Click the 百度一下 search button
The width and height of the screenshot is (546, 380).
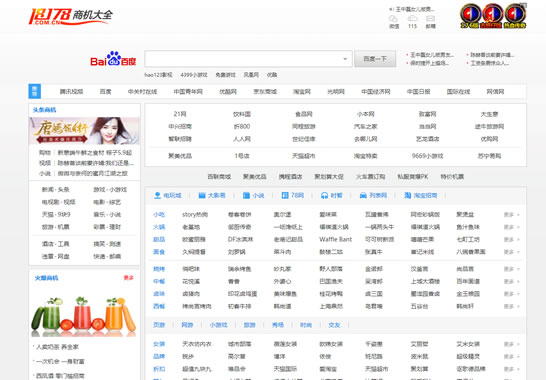[375, 59]
